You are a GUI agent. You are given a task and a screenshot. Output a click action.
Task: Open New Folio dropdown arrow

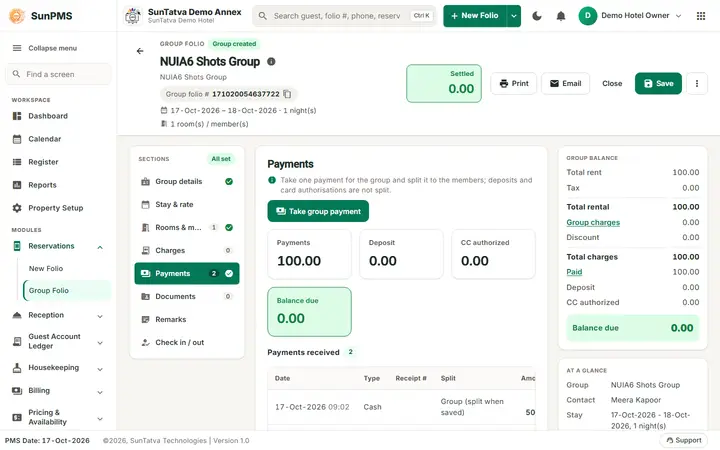pyautogui.click(x=514, y=16)
